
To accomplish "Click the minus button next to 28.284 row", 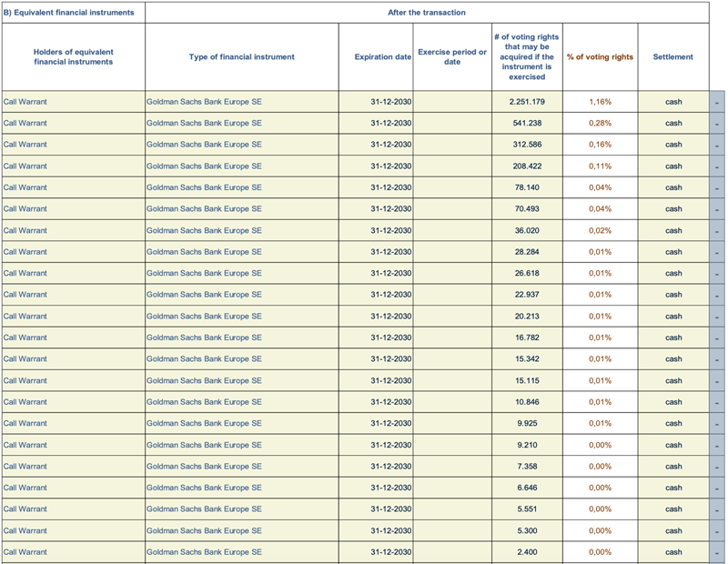I will coord(717,252).
